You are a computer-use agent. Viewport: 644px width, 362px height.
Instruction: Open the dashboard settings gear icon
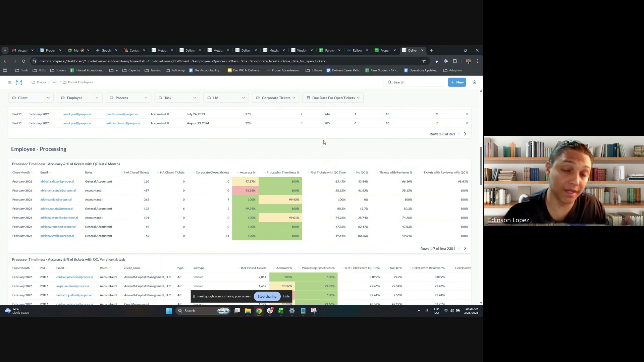click(x=474, y=82)
